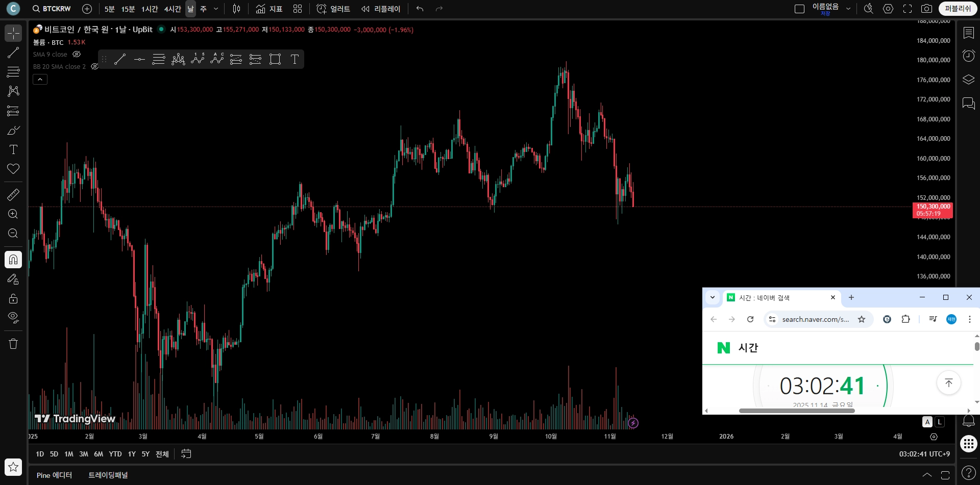Screen dimensions: 980x485
Task: Open the timezone menu showing UTC+9
Action: pos(924,454)
